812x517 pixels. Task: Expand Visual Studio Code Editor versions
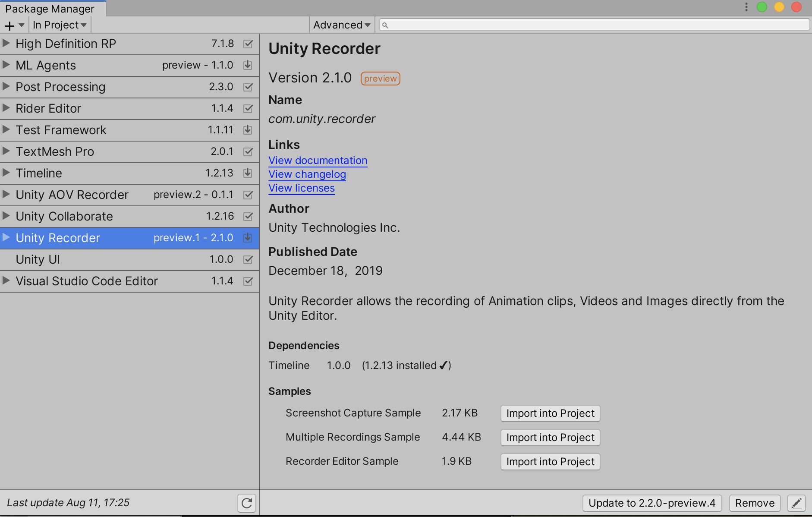pos(6,281)
